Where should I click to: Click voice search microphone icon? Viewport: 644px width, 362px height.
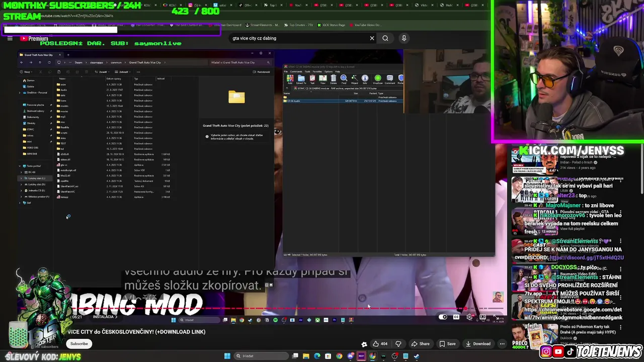tap(404, 38)
